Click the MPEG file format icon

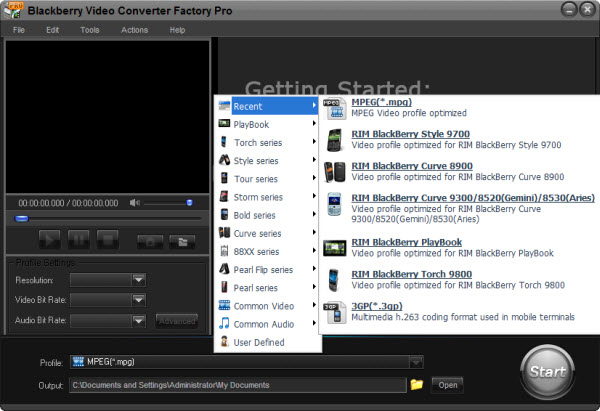(334, 108)
